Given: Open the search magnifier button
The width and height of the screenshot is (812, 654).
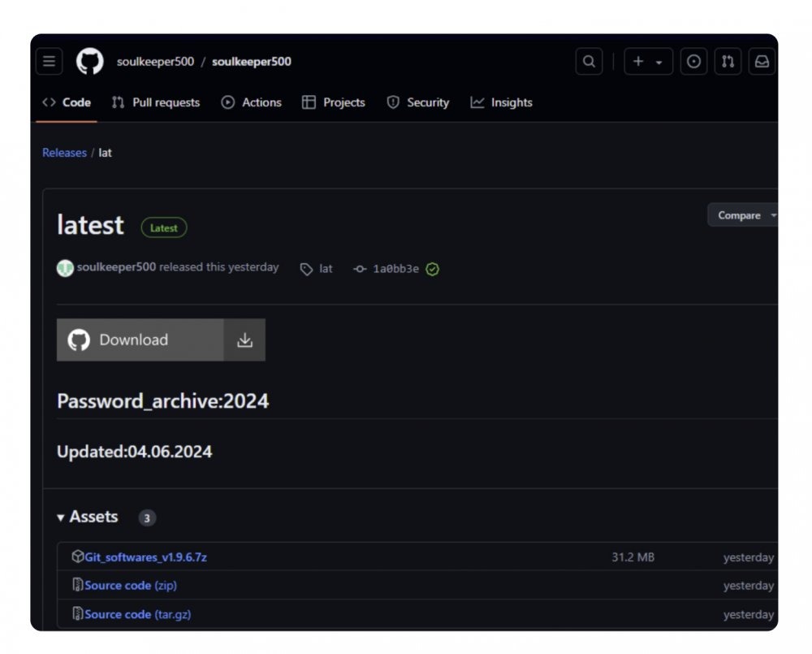Looking at the screenshot, I should coord(589,62).
